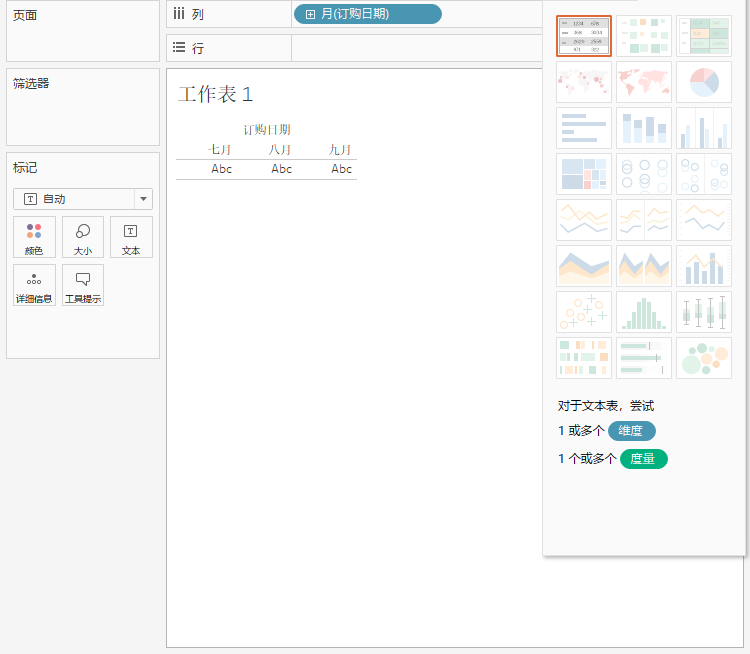Image resolution: width=750 pixels, height=654 pixels.
Task: Select the Abc cell under 七月
Action: click(221, 169)
